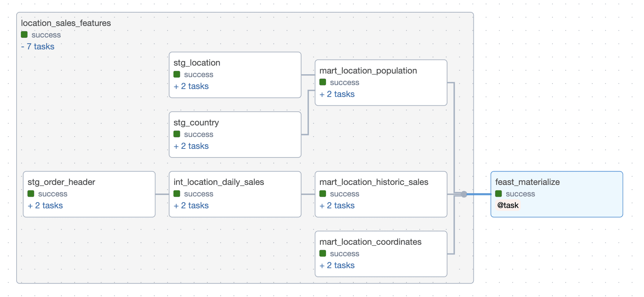Expand stg_order_header's 2 tasks
Screen dimensions: 644x297
coord(45,205)
